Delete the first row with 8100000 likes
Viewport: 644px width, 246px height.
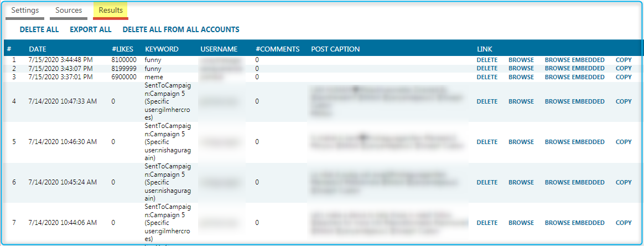[487, 60]
